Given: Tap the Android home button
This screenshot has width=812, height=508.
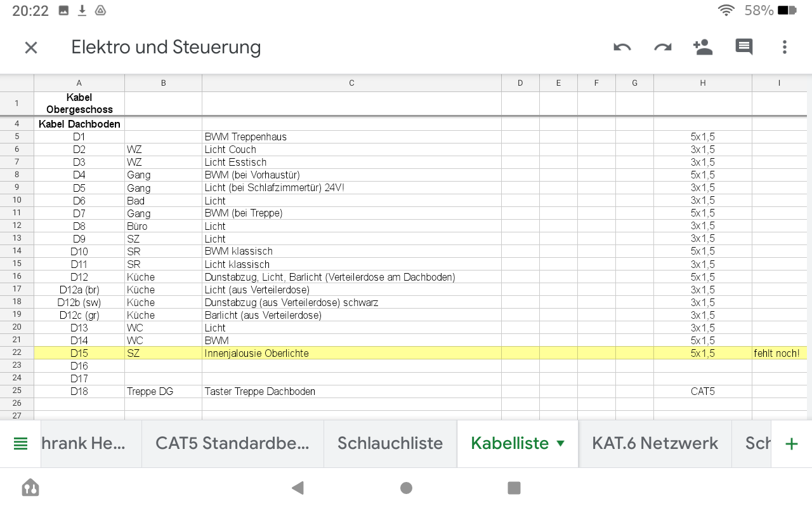Looking at the screenshot, I should [406, 488].
